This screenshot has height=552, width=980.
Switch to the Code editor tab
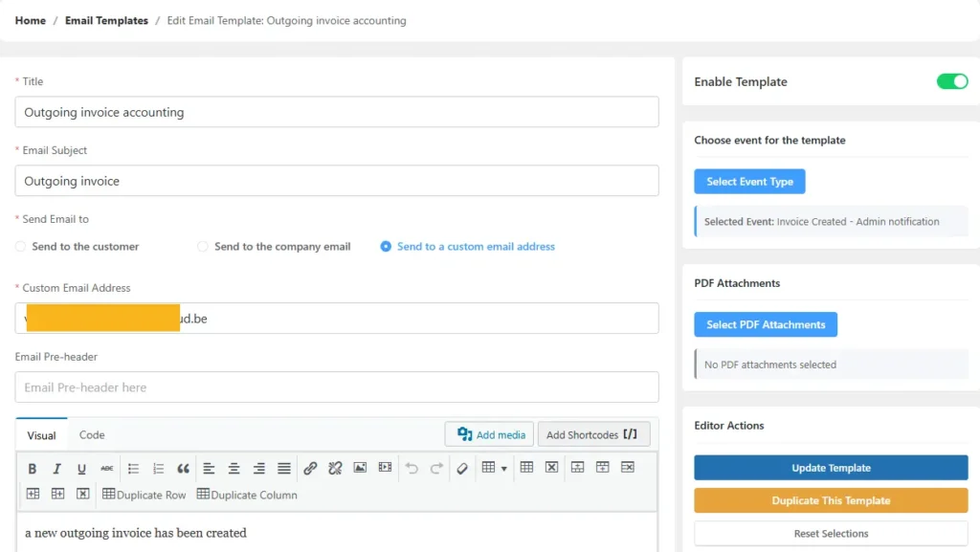coord(92,435)
